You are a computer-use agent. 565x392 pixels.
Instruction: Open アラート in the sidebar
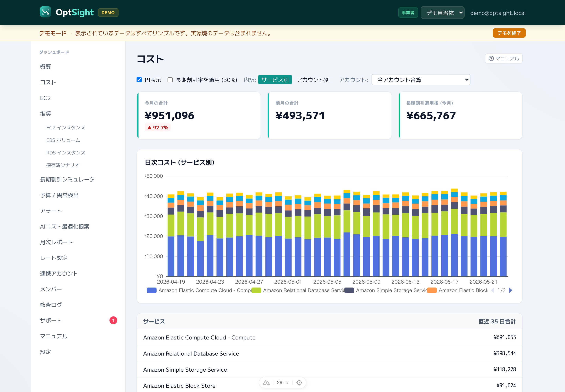pos(51,211)
